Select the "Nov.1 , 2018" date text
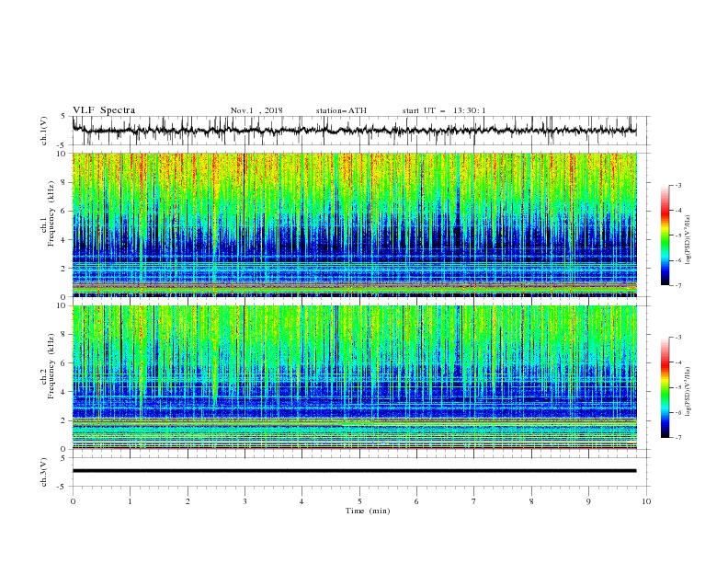 point(256,110)
